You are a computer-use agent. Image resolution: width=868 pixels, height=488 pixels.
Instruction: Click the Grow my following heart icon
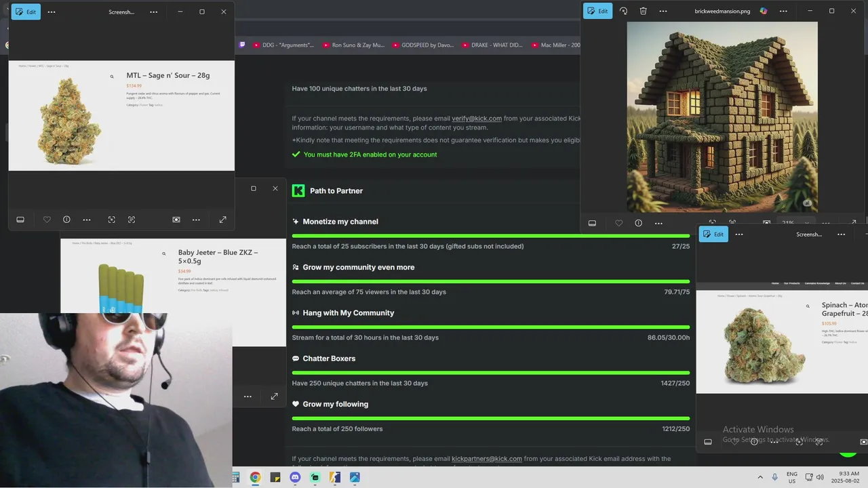pyautogui.click(x=296, y=404)
